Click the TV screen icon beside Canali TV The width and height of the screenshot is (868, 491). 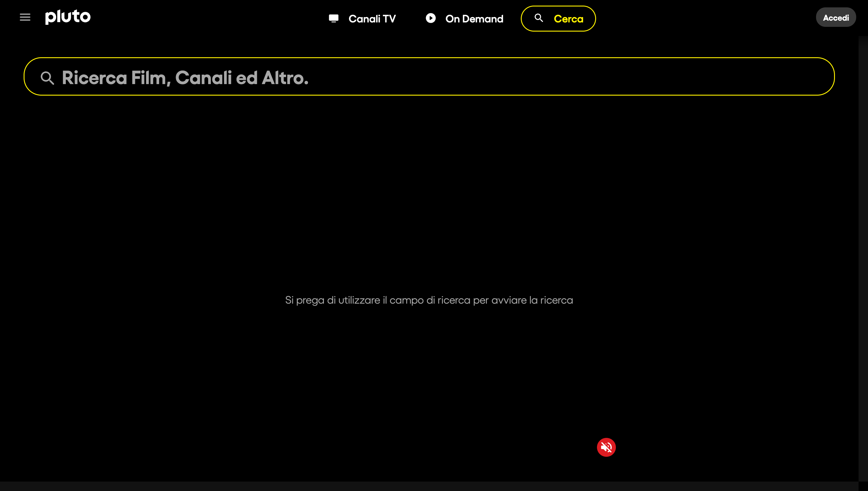(334, 18)
